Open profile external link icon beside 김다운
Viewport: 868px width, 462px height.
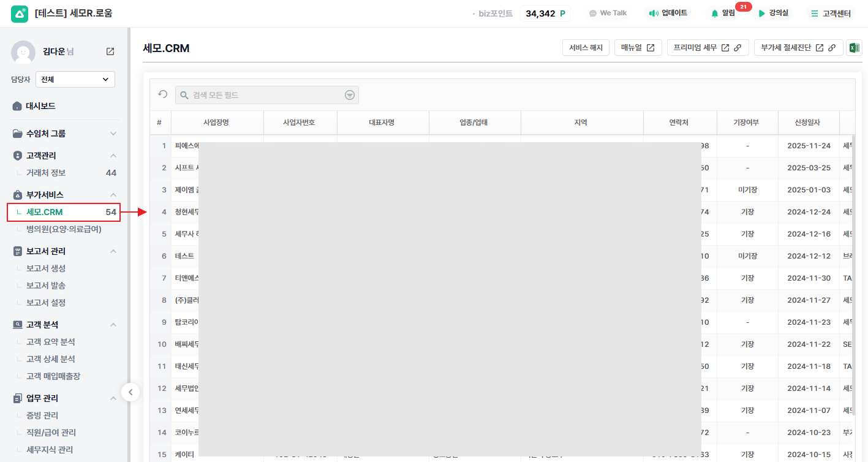(x=110, y=51)
